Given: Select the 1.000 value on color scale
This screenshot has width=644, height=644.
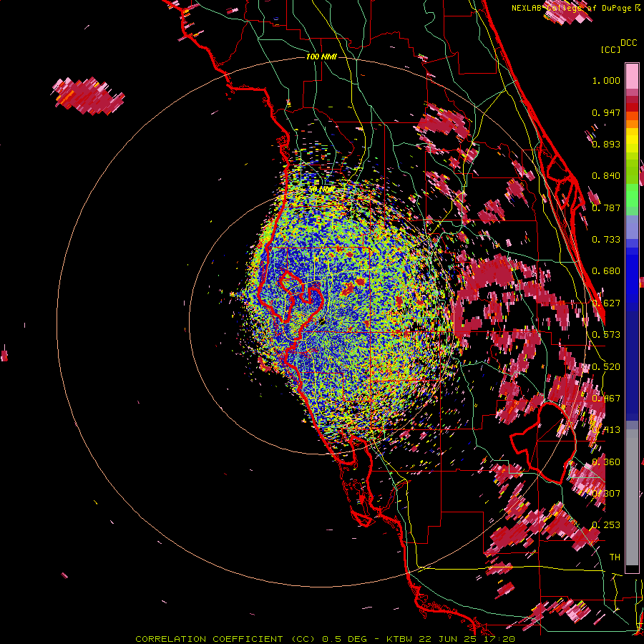Looking at the screenshot, I should pyautogui.click(x=606, y=80).
